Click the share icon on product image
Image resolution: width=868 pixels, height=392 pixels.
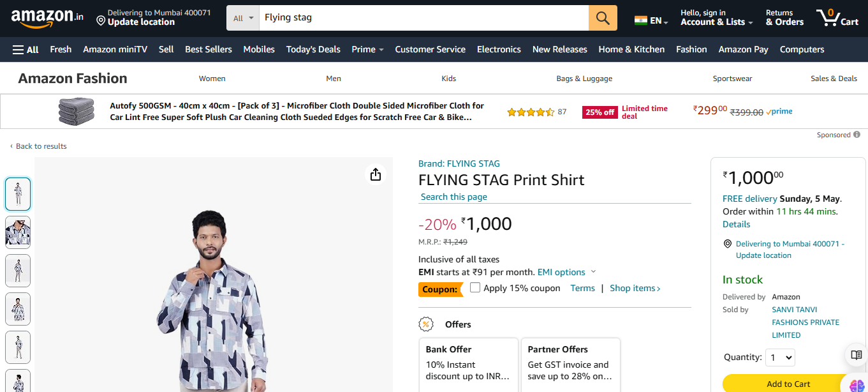[x=376, y=174]
